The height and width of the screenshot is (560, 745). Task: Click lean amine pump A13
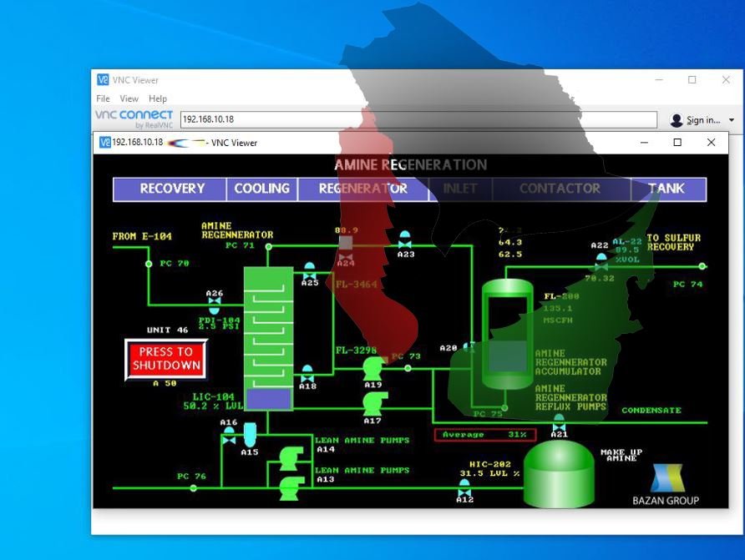point(291,487)
